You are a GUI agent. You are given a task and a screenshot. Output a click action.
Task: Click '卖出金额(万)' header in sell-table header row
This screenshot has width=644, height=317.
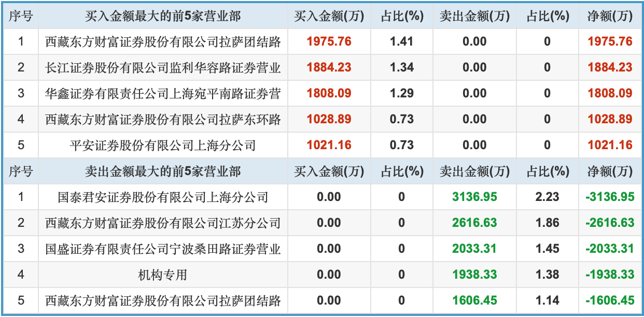[x=474, y=171]
